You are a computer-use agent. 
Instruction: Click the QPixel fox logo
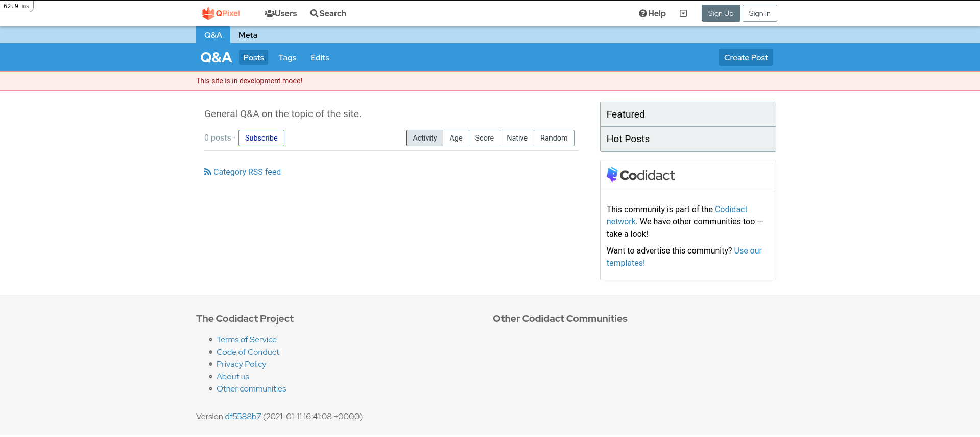221,13
